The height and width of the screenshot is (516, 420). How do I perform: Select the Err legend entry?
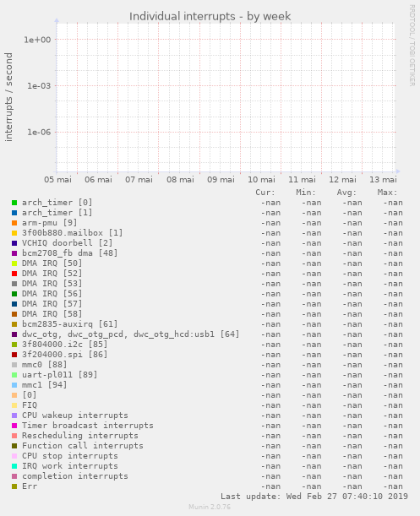tap(30, 486)
